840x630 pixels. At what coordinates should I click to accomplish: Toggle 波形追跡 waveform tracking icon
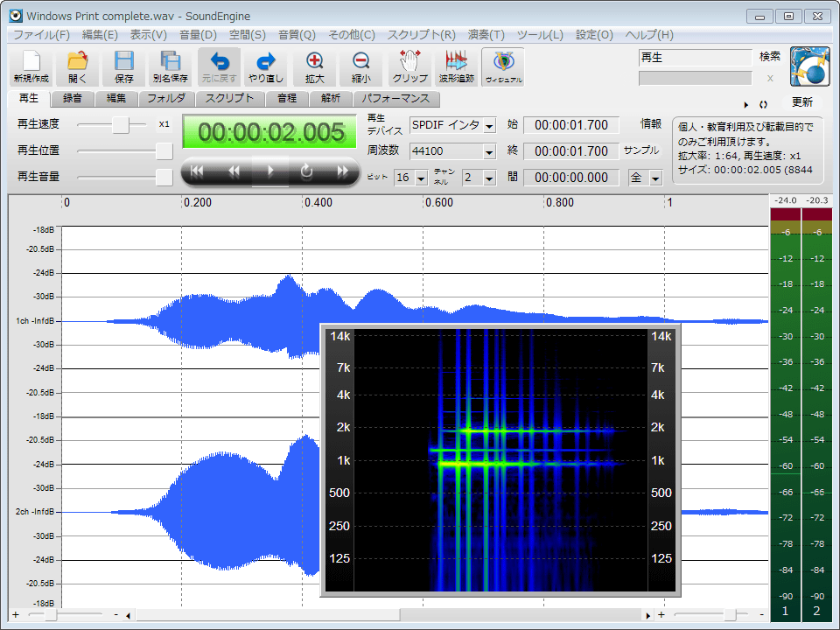click(x=457, y=66)
